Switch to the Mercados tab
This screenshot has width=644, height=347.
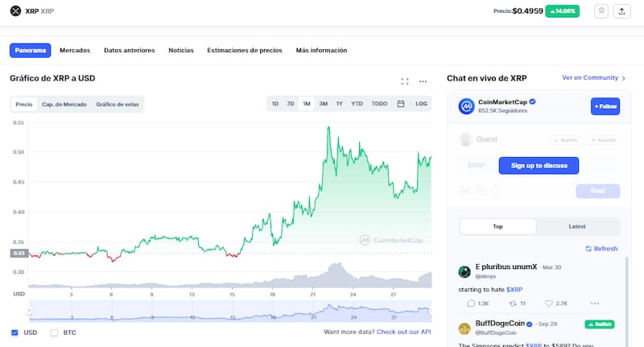coord(75,50)
